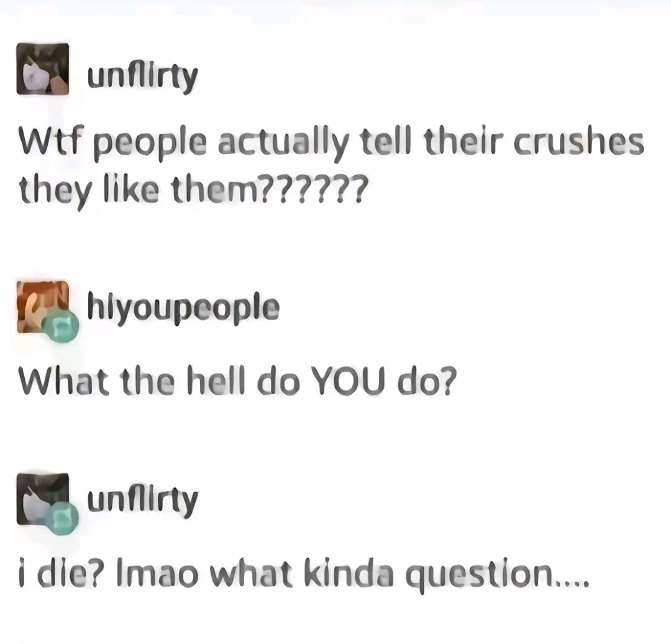Click the word "crushes" in the first post
The image size is (671, 644).
point(579,142)
